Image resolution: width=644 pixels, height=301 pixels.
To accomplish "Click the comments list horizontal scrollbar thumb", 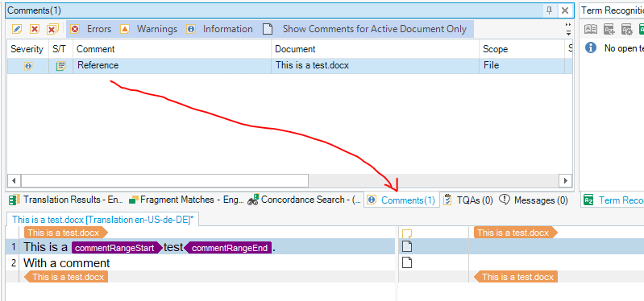I will tap(164, 180).
